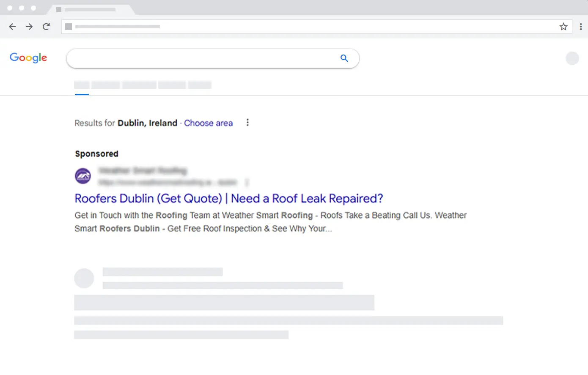Click the purple roofing advertiser logo

click(83, 176)
